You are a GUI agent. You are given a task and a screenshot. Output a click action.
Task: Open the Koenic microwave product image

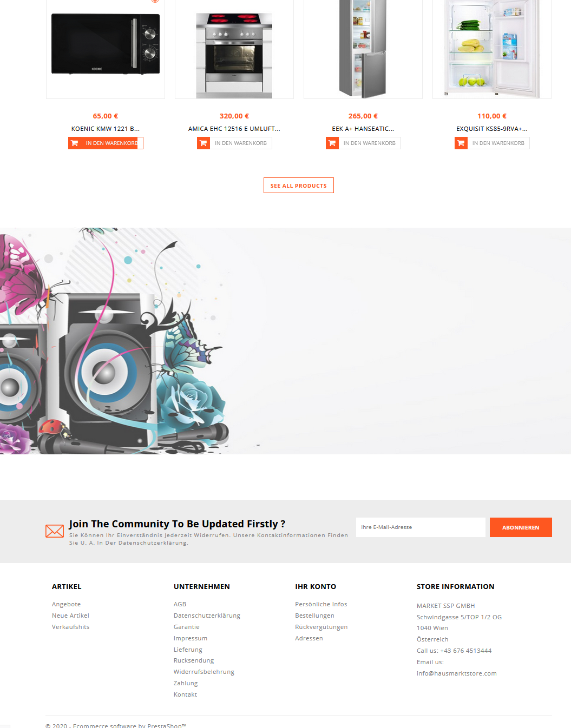coord(106,49)
